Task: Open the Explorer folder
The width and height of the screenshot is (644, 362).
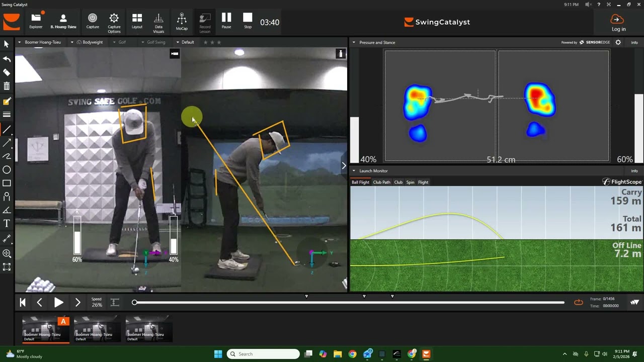Action: point(36,22)
